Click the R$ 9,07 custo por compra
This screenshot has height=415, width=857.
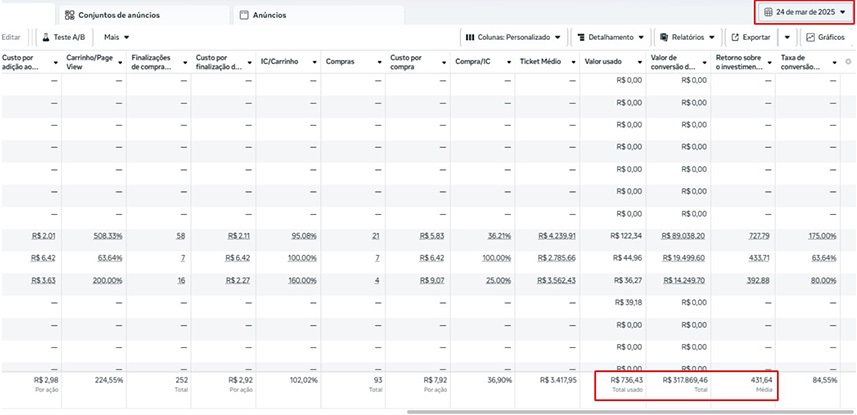[432, 280]
